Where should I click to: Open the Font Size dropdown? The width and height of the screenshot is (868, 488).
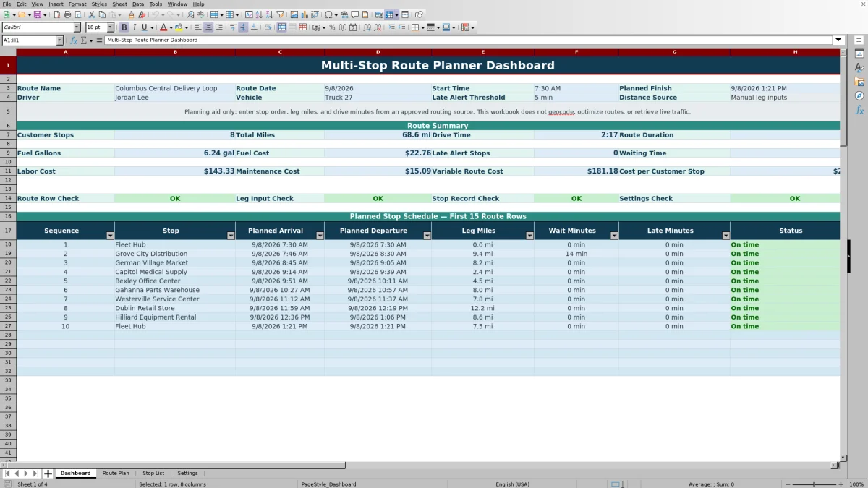[111, 27]
